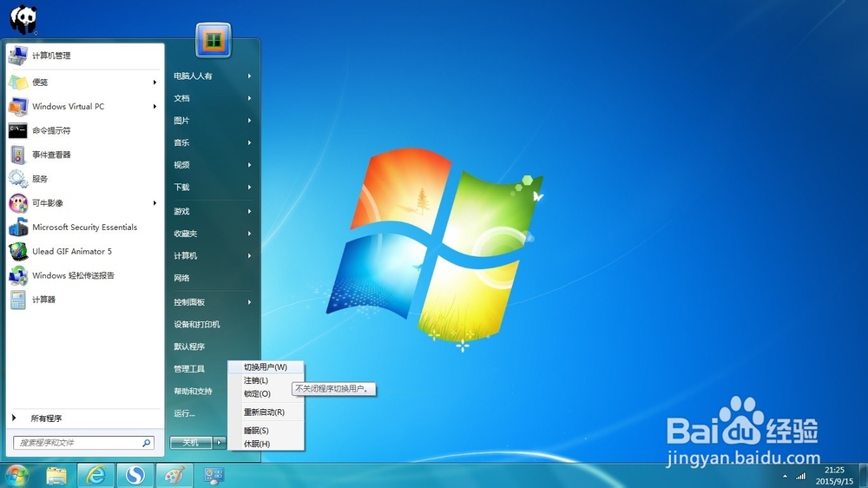Image resolution: width=868 pixels, height=488 pixels.
Task: Click the control panel taskbar icon
Action: click(214, 476)
